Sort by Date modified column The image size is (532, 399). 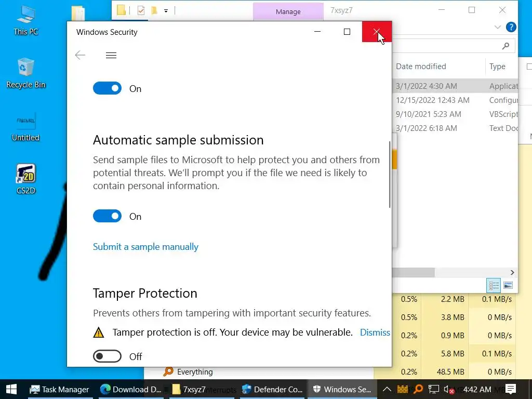pos(421,66)
